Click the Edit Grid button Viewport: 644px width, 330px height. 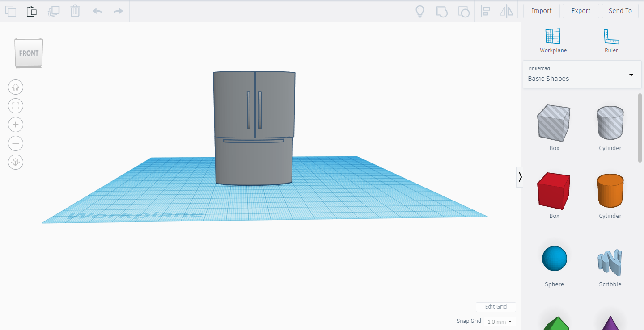tap(496, 307)
